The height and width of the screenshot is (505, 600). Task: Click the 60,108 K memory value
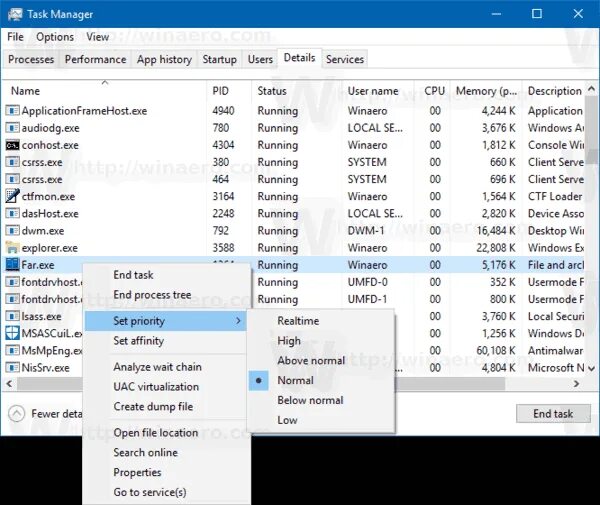[496, 350]
